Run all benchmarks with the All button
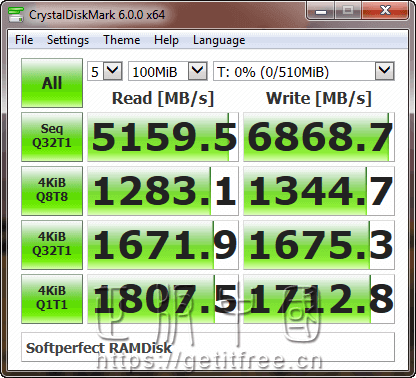Image resolution: width=416 pixels, height=378 pixels. pos(52,83)
